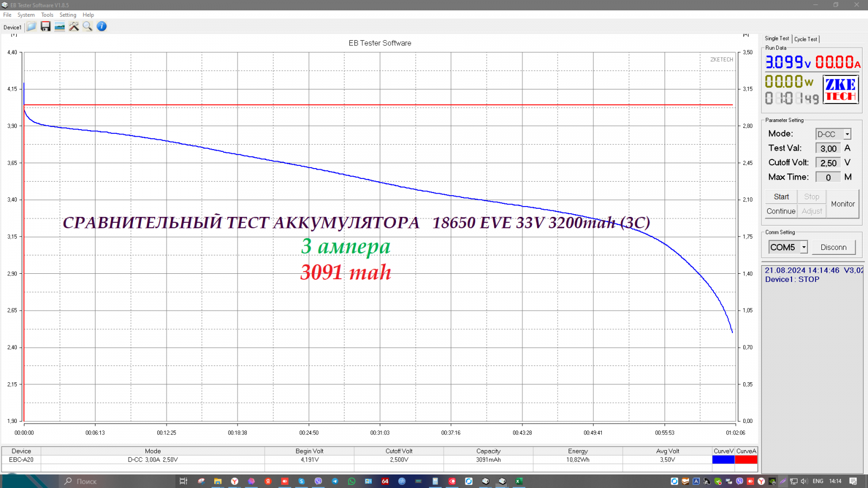The height and width of the screenshot is (488, 868).
Task: Click the blue info about icon
Action: coord(101,27)
